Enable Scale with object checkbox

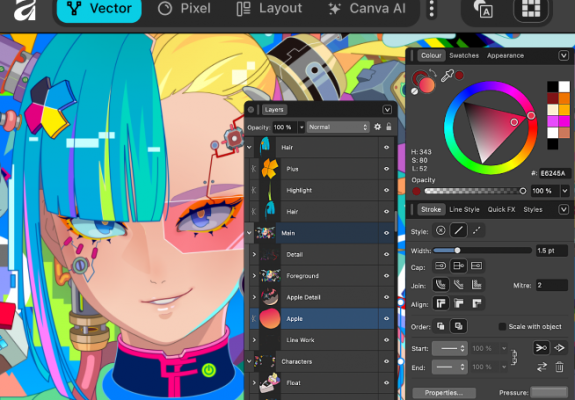coord(502,326)
